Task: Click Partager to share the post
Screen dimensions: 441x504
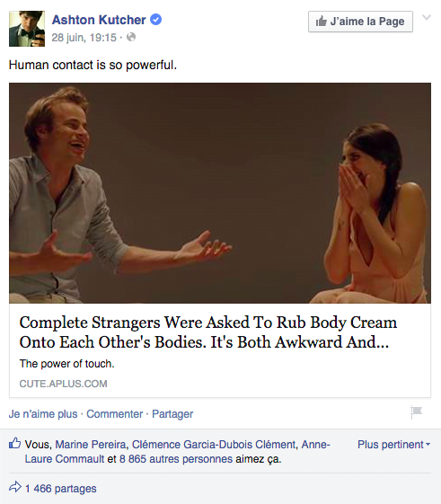Action: click(x=172, y=413)
